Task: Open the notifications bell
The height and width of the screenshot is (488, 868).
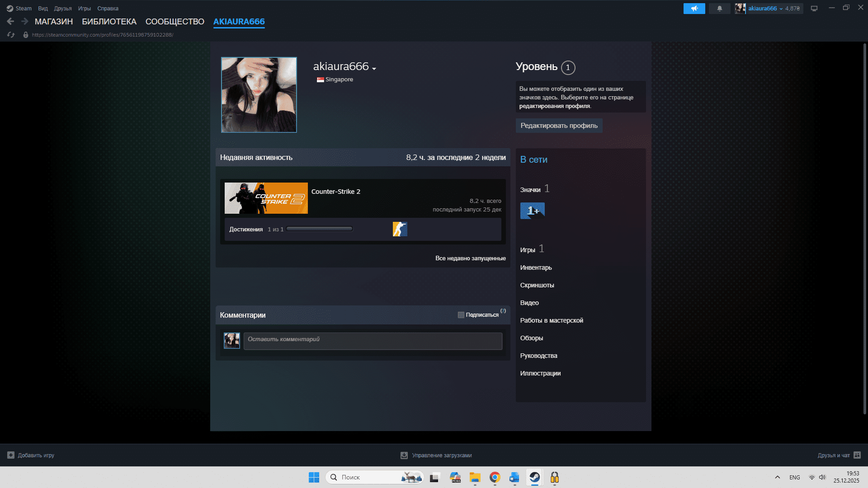Action: click(719, 9)
